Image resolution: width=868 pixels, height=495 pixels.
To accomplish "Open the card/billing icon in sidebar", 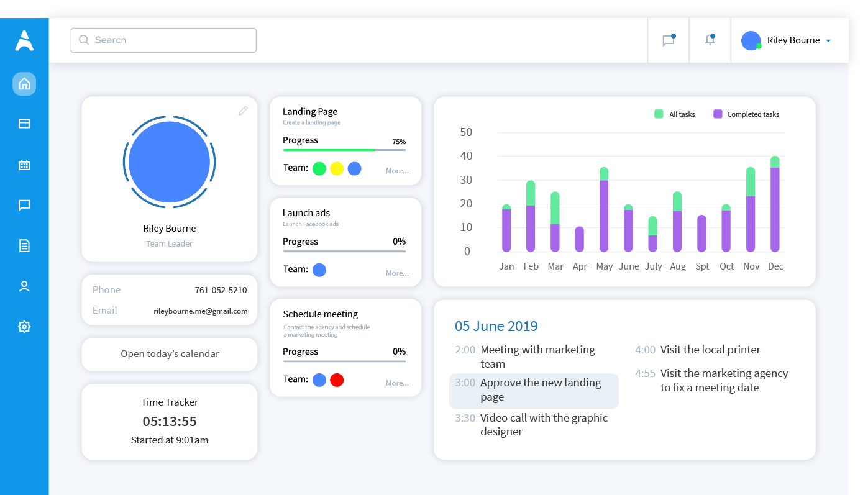I will [x=24, y=124].
